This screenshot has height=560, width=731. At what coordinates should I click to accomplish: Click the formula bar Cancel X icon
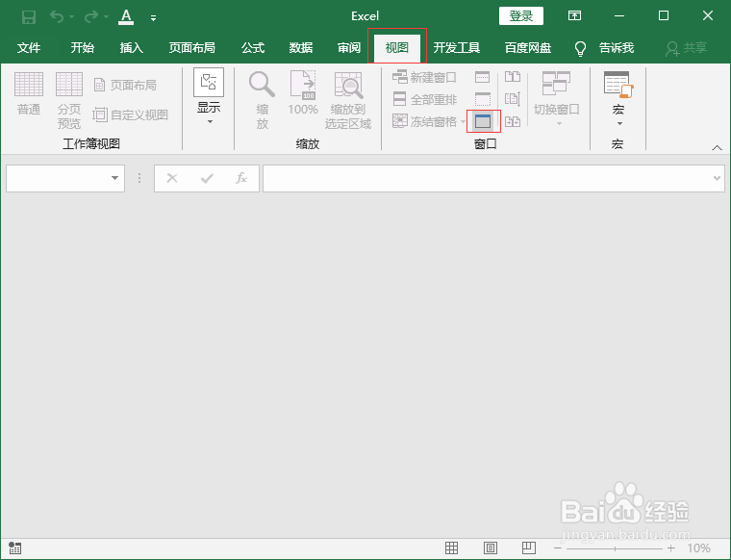point(172,178)
